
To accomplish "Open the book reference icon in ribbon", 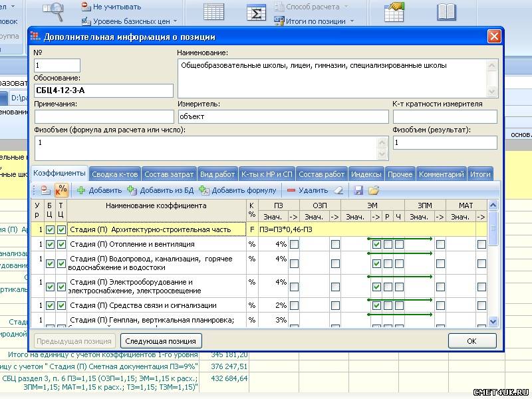I will tap(446, 12).
